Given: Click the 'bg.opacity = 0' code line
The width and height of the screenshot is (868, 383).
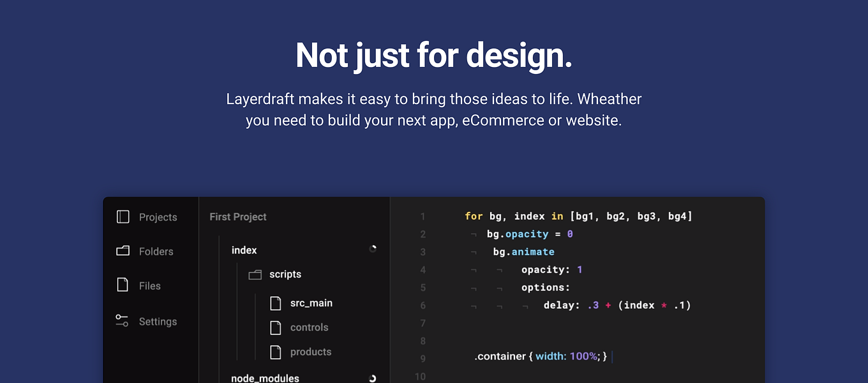Looking at the screenshot, I should point(530,234).
